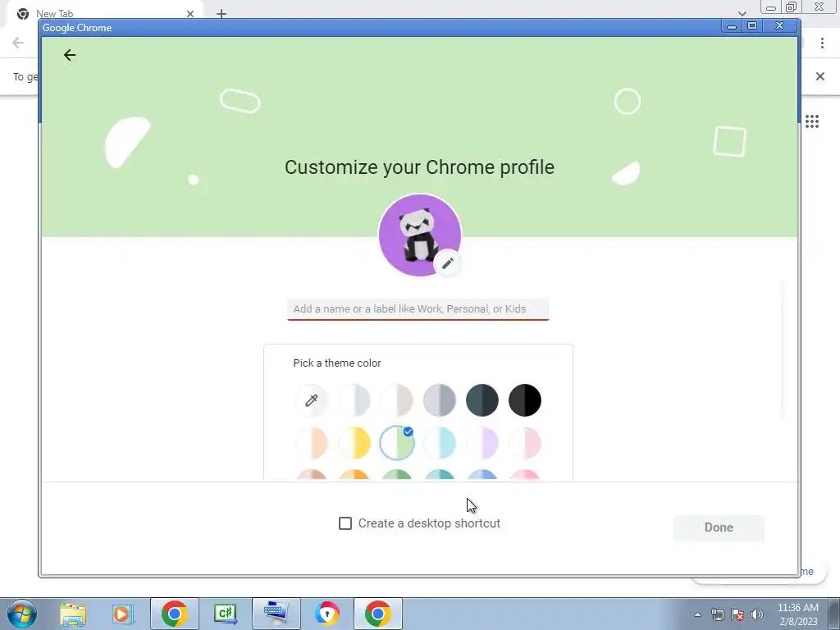The width and height of the screenshot is (840, 630).
Task: Close the Google Chrome profile dialog
Action: coord(780,25)
